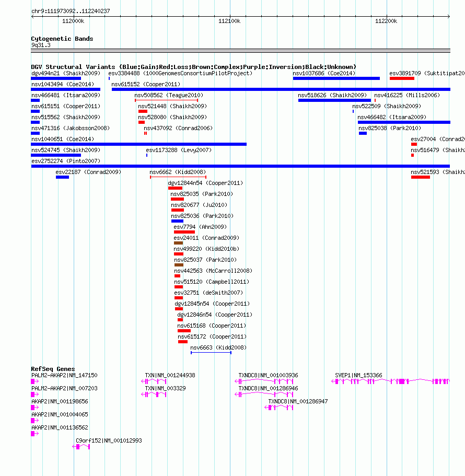Image resolution: width=465 pixels, height=476 pixels.
Task: Click the 112200k ruler tick label
Action: tap(386, 21)
